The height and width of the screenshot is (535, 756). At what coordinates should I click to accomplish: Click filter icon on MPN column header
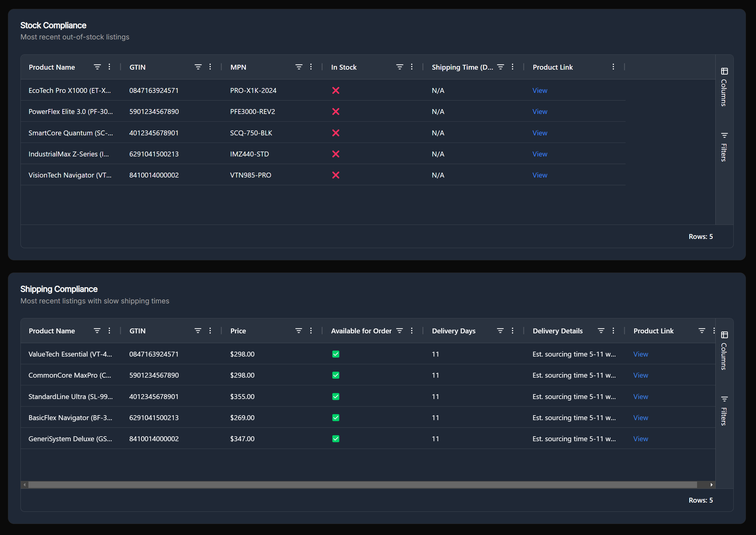299,67
